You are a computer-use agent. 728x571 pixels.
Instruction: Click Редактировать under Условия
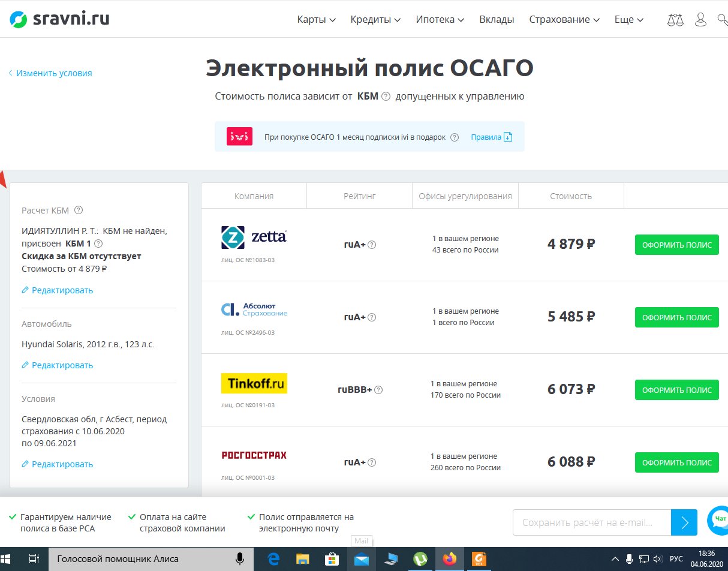pyautogui.click(x=58, y=464)
